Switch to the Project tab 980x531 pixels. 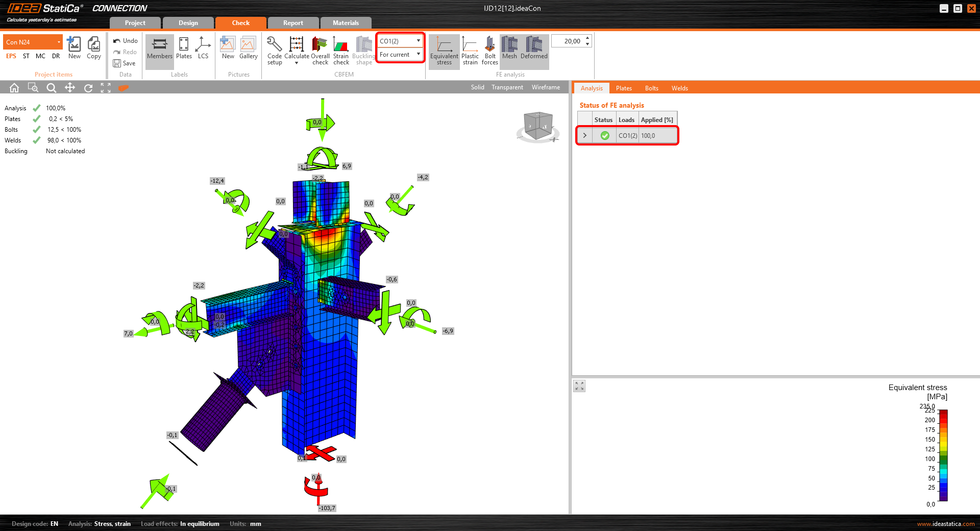click(135, 23)
